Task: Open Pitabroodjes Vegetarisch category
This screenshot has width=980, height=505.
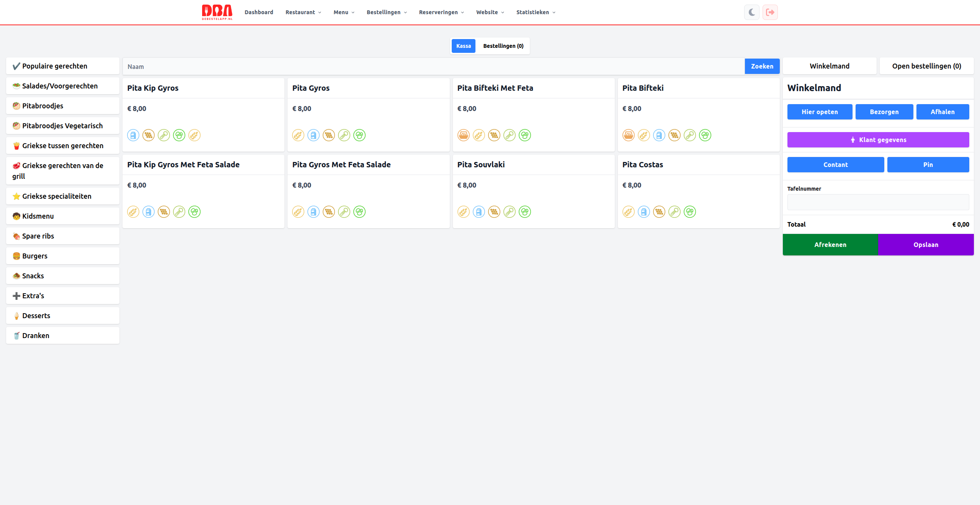Action: (x=63, y=126)
